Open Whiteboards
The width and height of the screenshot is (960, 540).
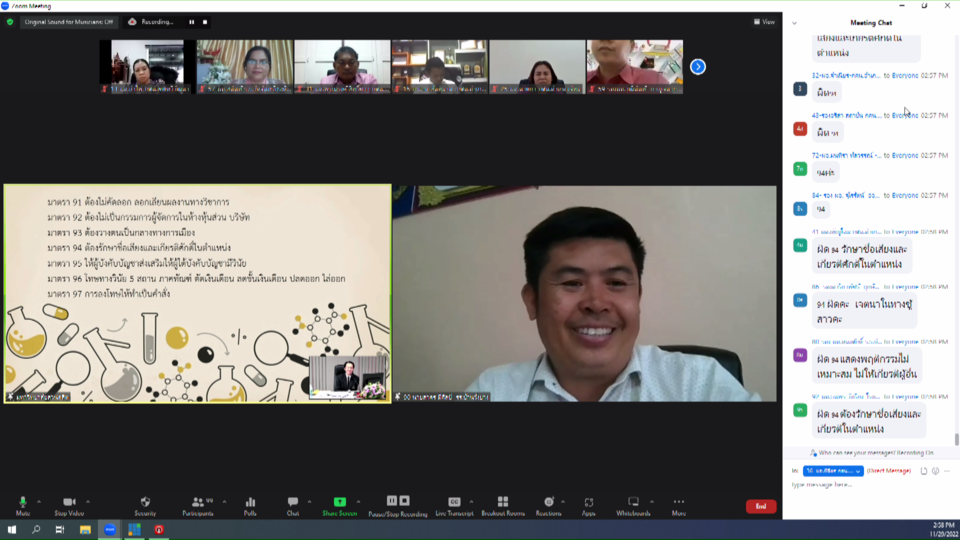(633, 506)
